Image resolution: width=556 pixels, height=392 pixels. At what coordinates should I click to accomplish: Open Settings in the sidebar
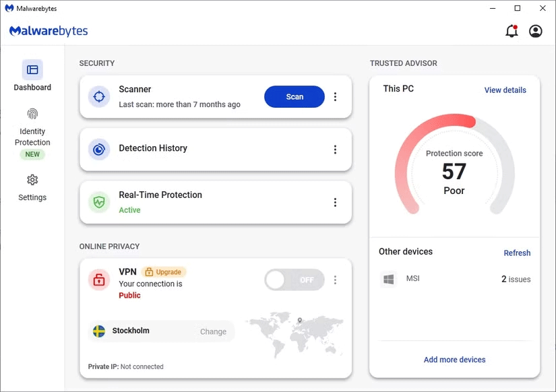[x=32, y=187]
